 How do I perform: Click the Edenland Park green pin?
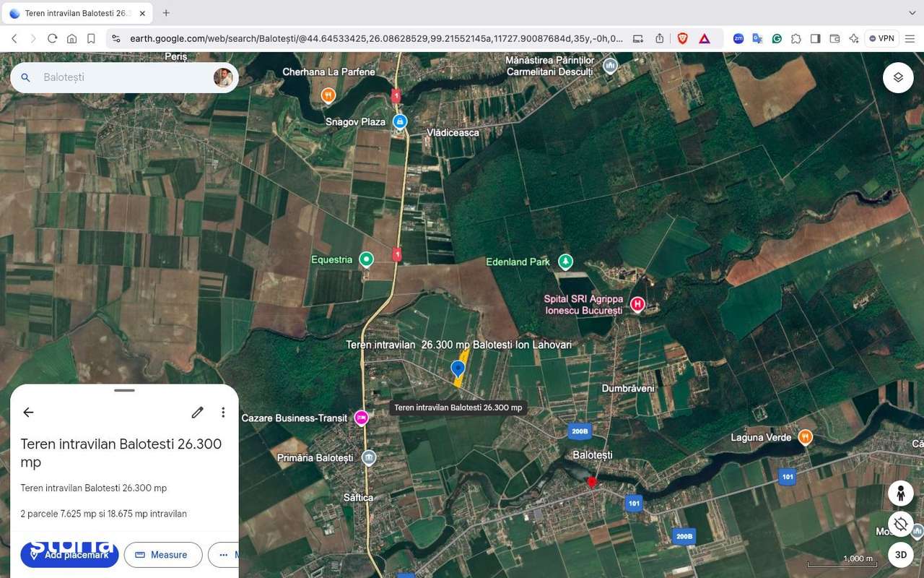(565, 262)
